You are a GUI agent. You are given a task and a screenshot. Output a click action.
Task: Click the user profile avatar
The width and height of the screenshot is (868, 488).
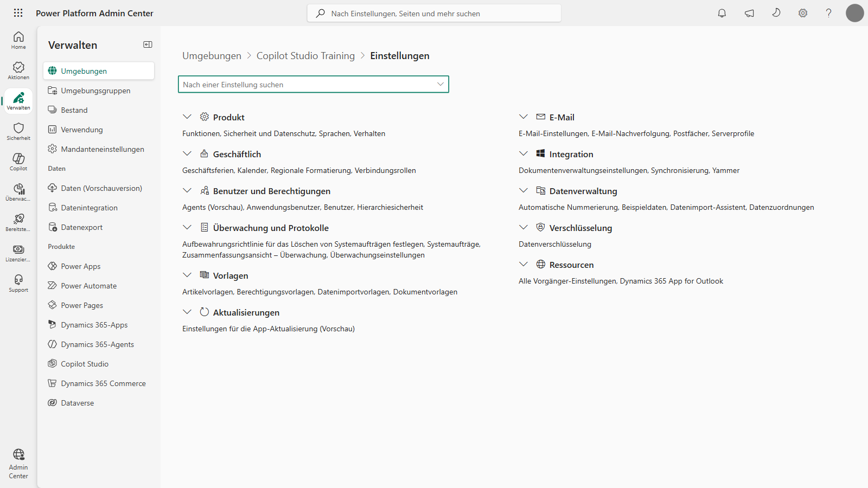[x=854, y=13]
